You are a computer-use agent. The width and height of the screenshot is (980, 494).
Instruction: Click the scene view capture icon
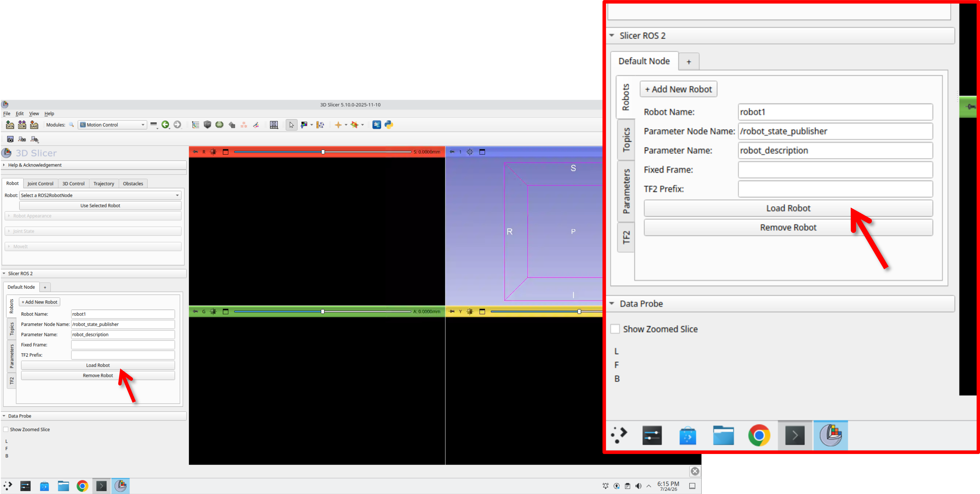[22, 139]
